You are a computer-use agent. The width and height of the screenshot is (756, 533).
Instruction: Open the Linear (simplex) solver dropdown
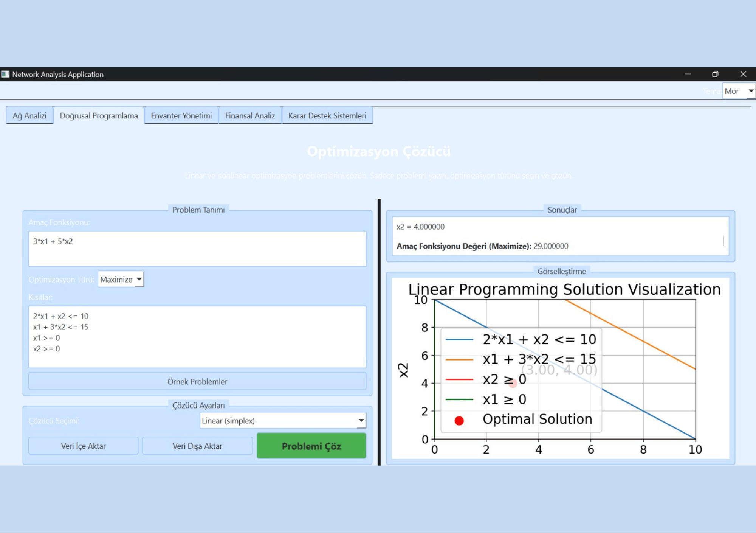(283, 421)
